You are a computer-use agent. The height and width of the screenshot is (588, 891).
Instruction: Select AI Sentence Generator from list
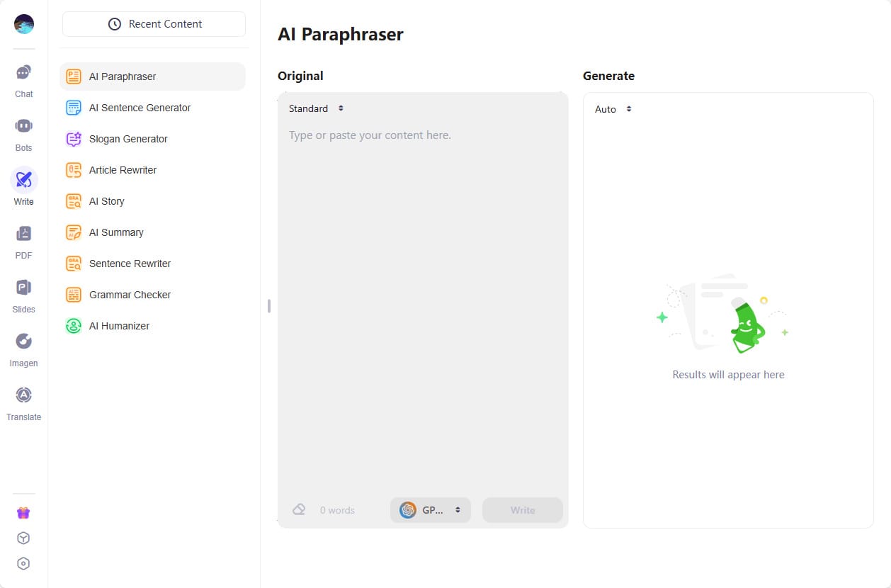click(140, 108)
